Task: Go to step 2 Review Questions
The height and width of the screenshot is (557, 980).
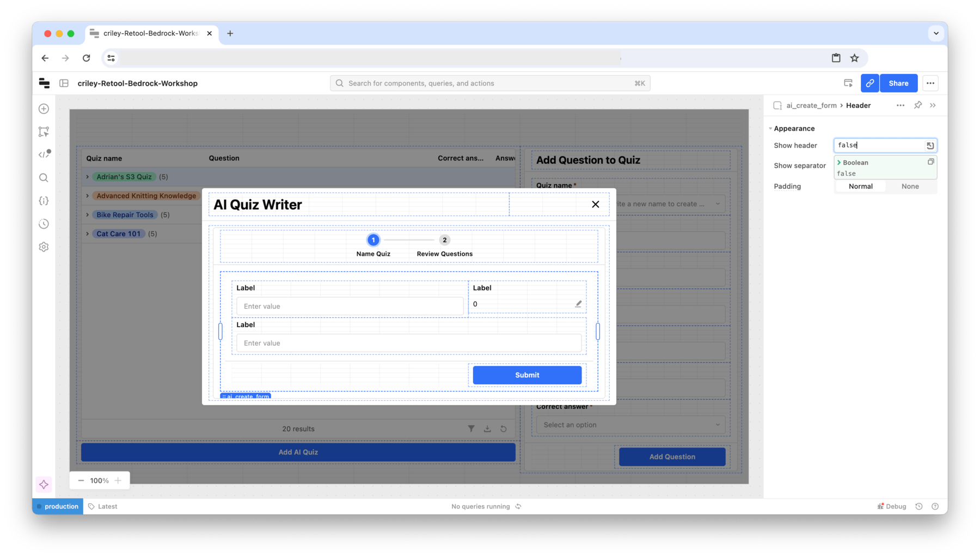Action: click(x=445, y=246)
